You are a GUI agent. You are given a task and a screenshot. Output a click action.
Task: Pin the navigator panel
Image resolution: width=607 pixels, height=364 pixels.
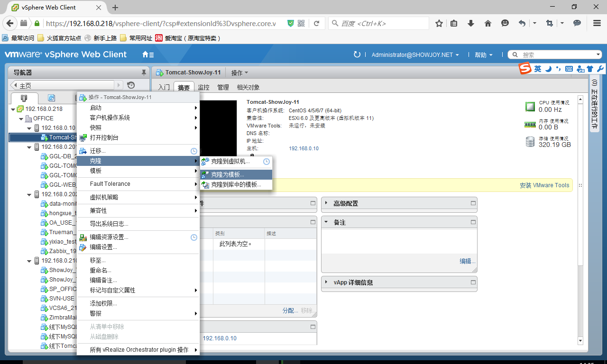144,73
